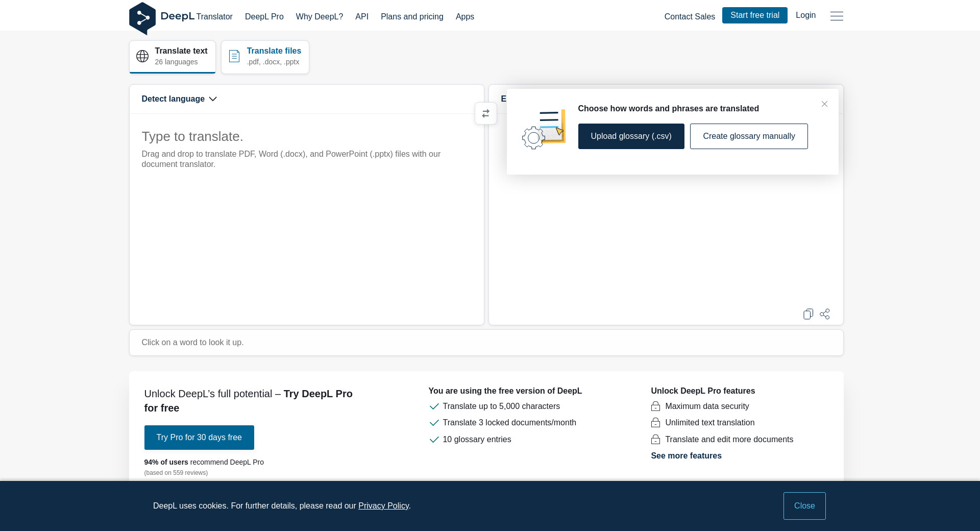Share the translation via share icon

click(824, 314)
